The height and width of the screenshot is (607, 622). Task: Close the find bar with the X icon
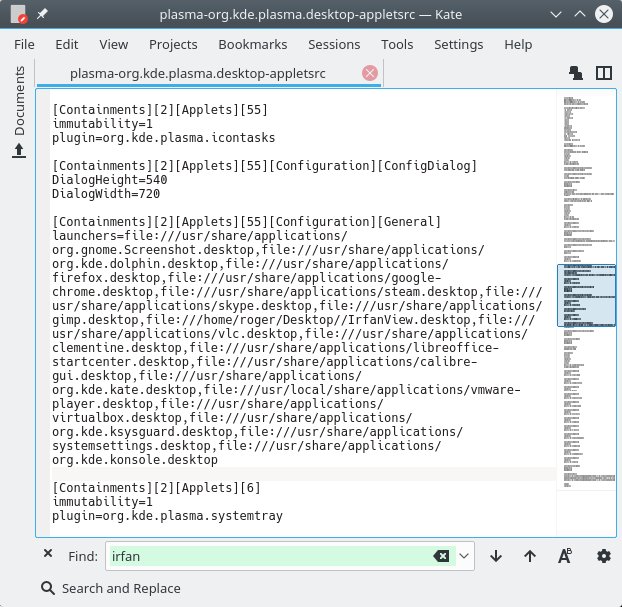(x=48, y=555)
